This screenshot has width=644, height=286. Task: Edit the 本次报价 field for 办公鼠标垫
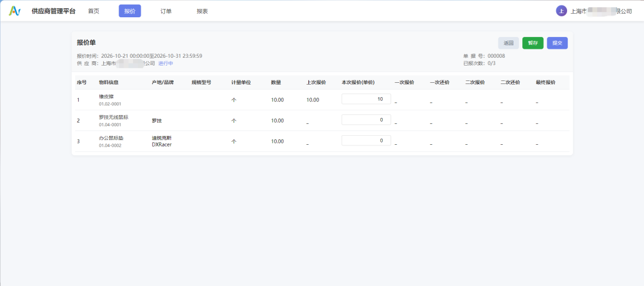[x=366, y=141]
